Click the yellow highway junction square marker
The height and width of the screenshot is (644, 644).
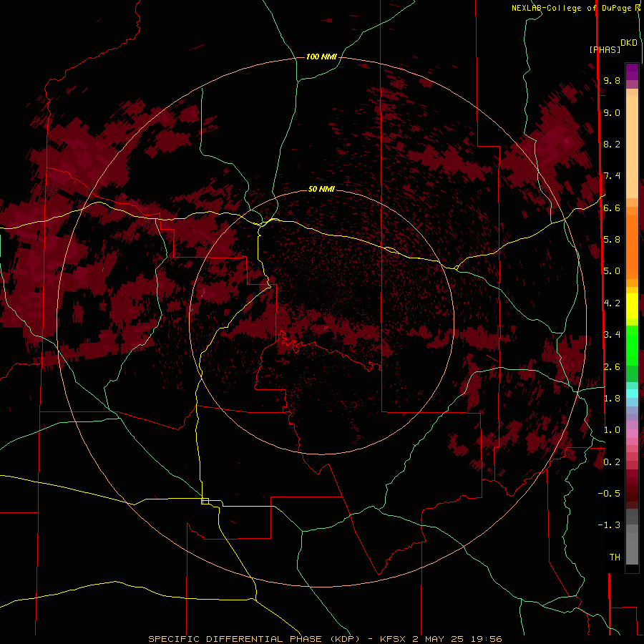click(x=205, y=501)
